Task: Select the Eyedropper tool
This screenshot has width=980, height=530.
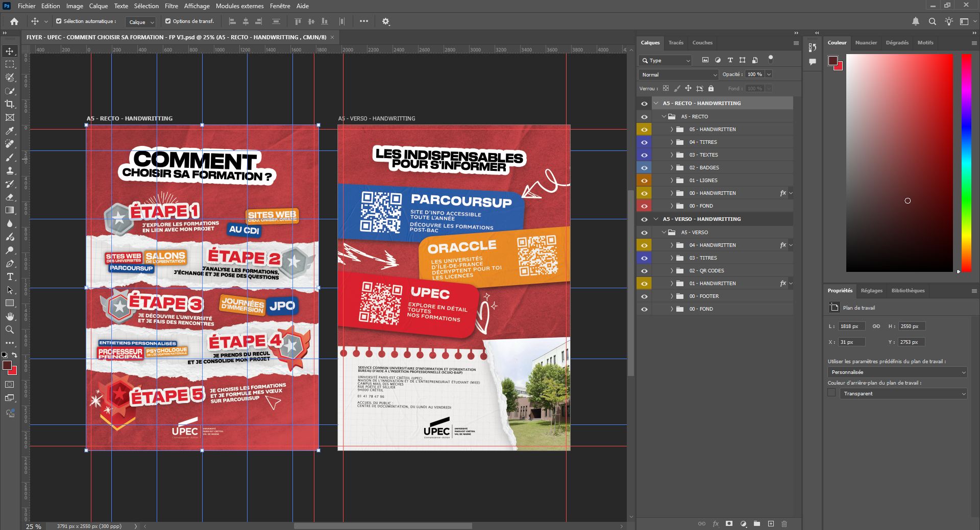Action: pos(10,131)
